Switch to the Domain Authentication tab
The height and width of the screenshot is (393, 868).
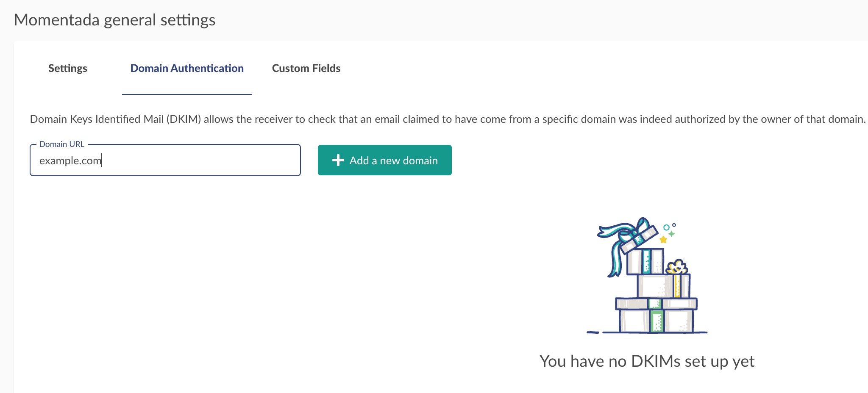tap(187, 68)
